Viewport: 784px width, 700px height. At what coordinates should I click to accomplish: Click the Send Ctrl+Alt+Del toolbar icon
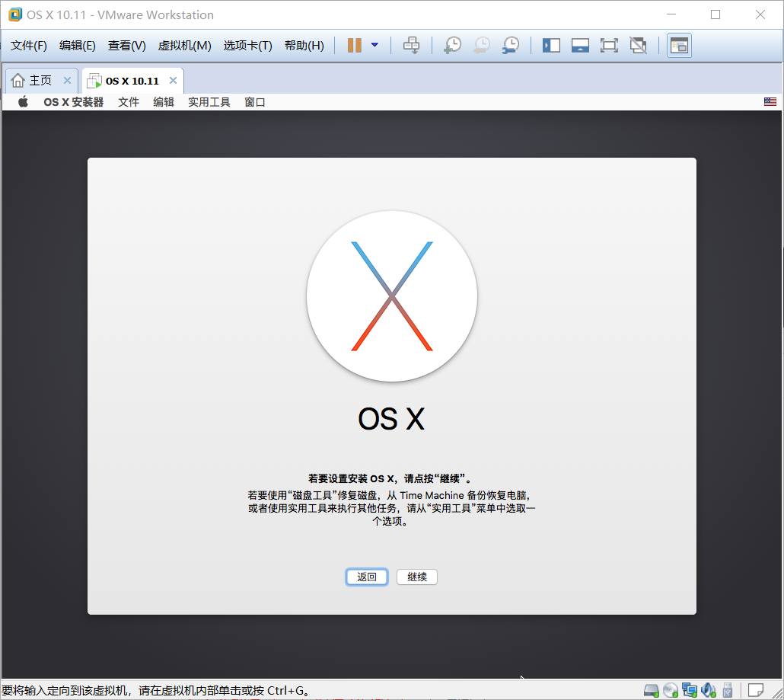pos(412,45)
